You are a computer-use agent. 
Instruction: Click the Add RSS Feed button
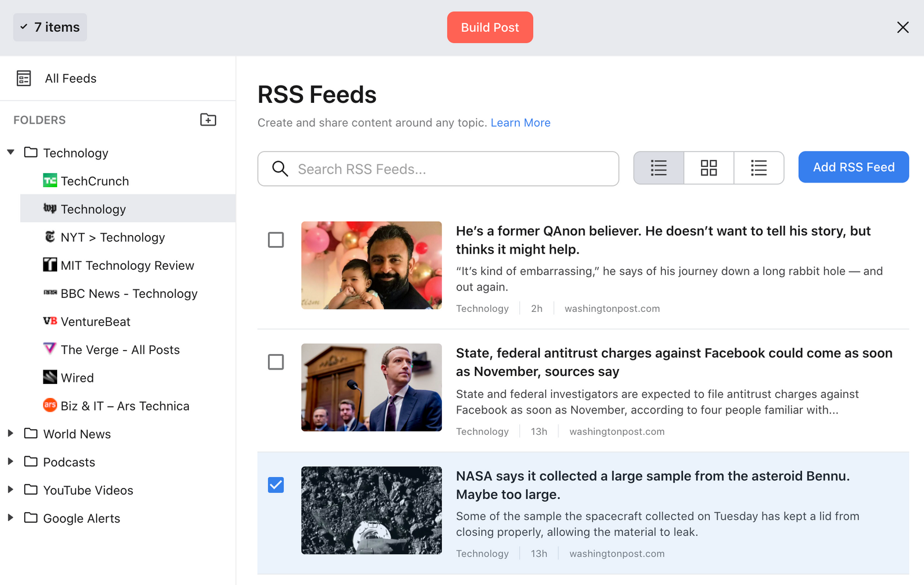[853, 167]
